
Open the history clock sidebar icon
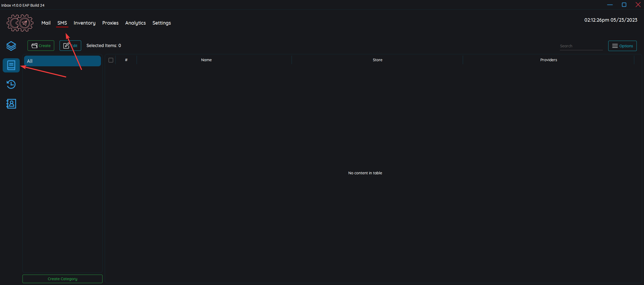pyautogui.click(x=11, y=84)
